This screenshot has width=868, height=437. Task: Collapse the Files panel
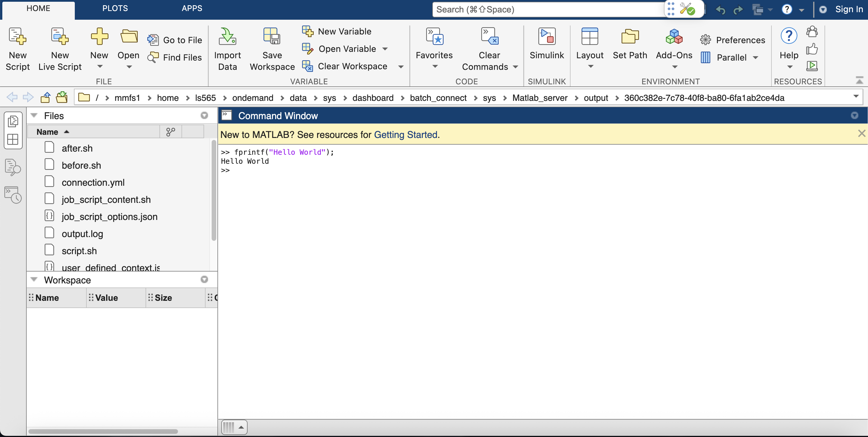click(34, 116)
